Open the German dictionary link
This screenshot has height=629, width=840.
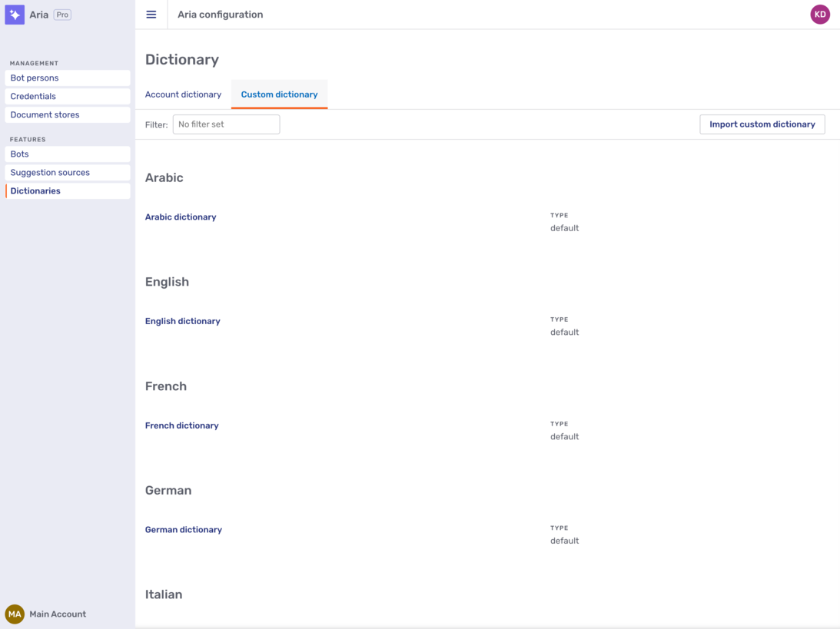(x=183, y=529)
